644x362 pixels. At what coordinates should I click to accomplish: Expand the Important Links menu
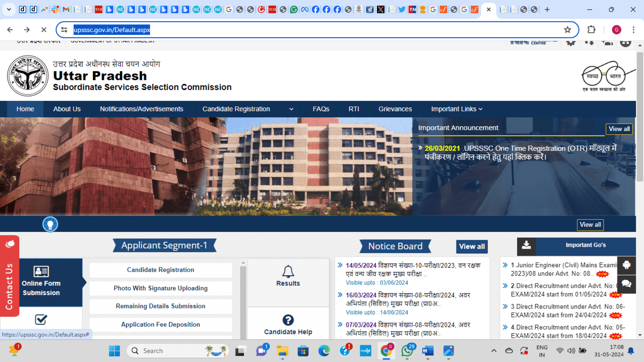pos(456,109)
